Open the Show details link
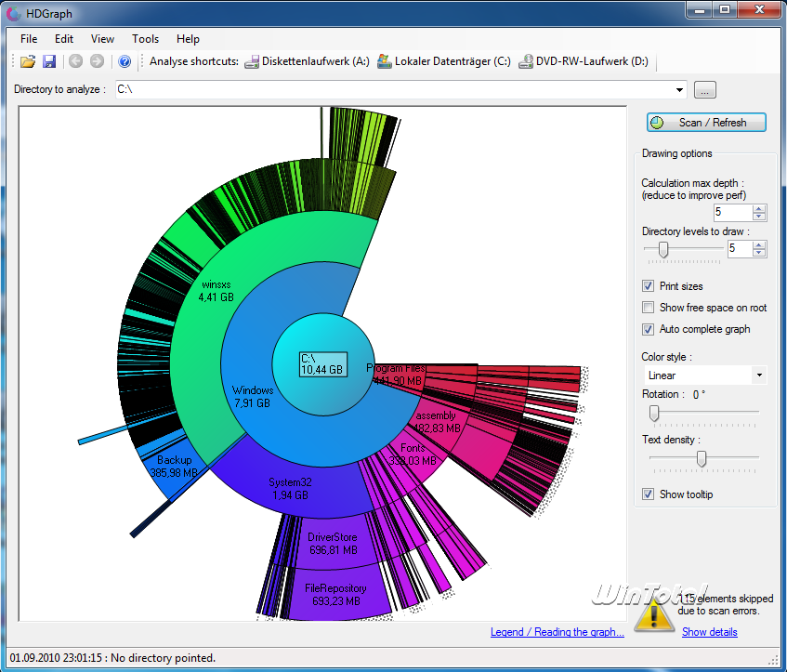Viewport: 787px width, 672px height. (709, 632)
